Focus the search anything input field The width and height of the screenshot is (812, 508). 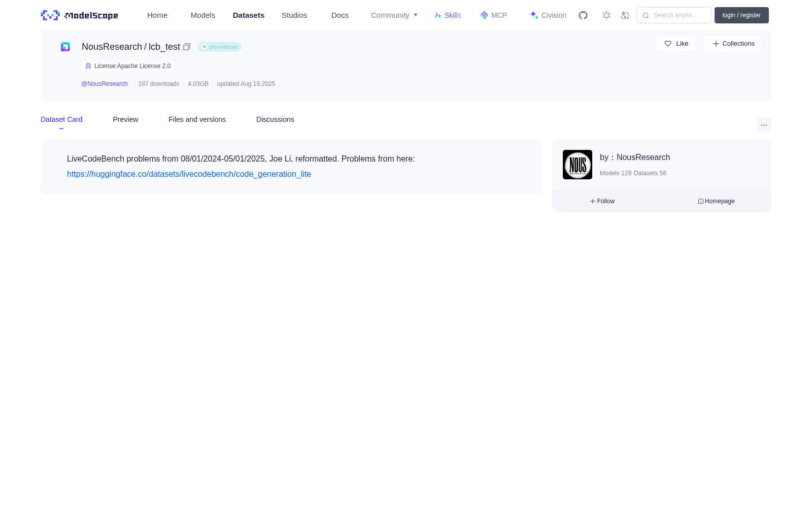pos(674,15)
